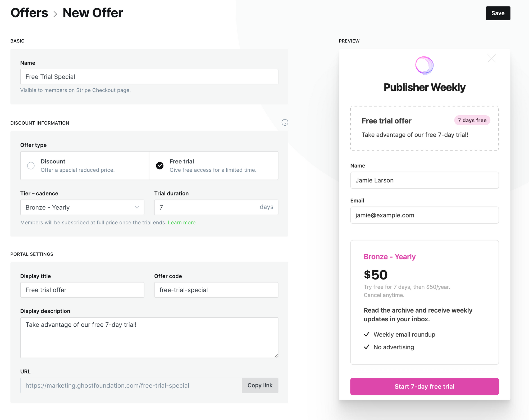Screen dimensions: 529x420
Task: Select the Free trial offer type
Action: tap(214, 166)
